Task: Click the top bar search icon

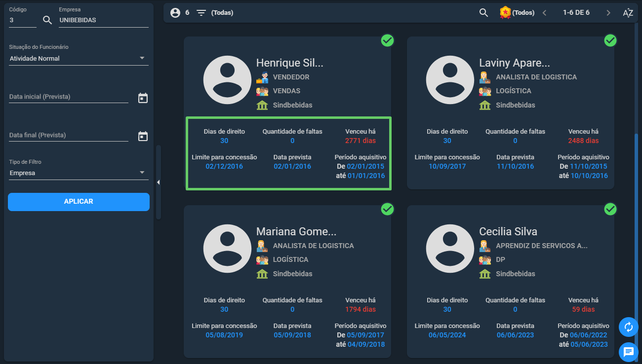Action: [484, 13]
